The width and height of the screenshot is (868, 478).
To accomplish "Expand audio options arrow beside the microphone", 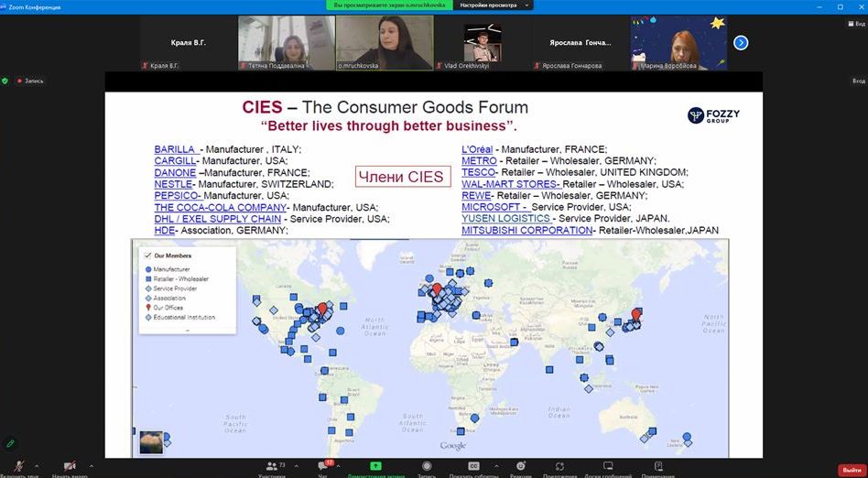I will 38,466.
